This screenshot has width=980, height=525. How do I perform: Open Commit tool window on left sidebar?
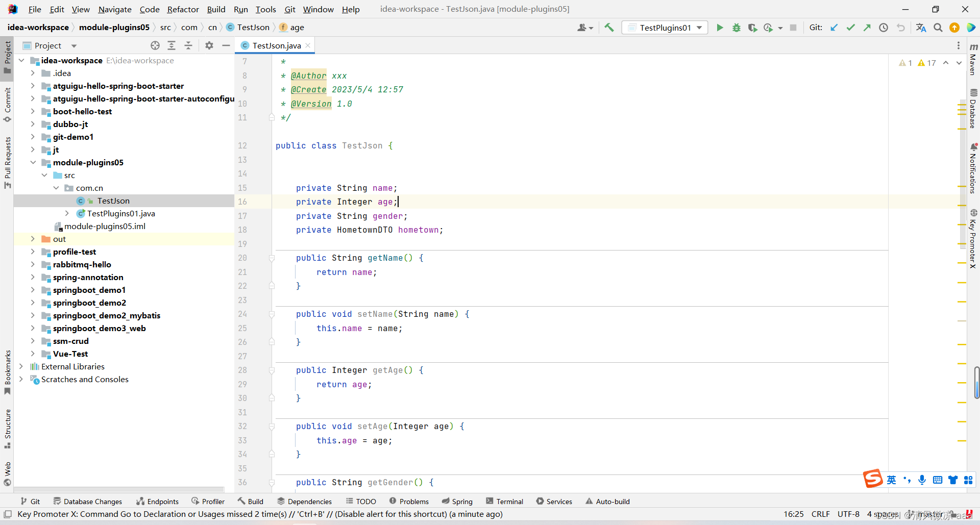click(7, 105)
